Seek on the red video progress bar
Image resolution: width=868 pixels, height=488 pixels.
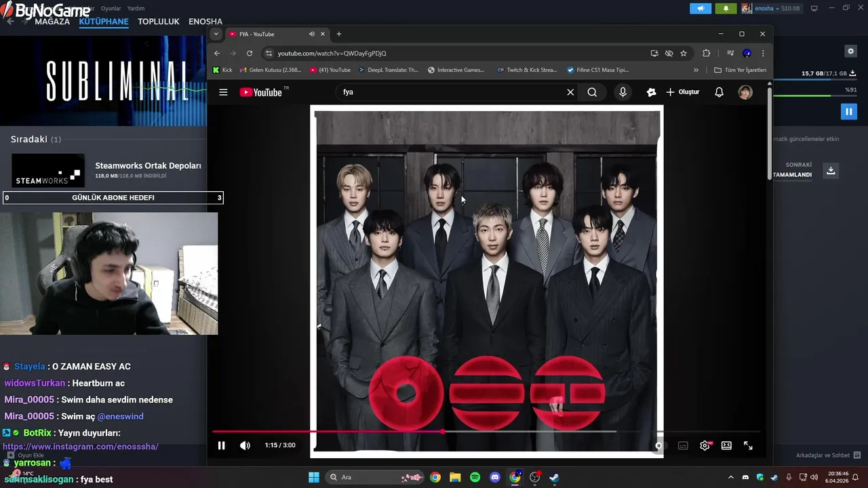(486, 431)
